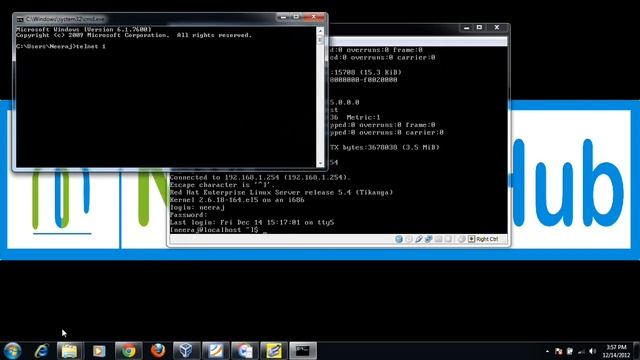Click the VirtualBox hard disk activity icon
640x360 pixels.
tap(399, 239)
